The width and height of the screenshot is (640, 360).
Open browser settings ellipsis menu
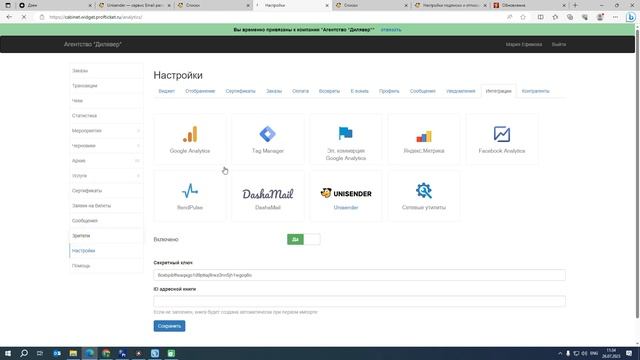tap(615, 17)
